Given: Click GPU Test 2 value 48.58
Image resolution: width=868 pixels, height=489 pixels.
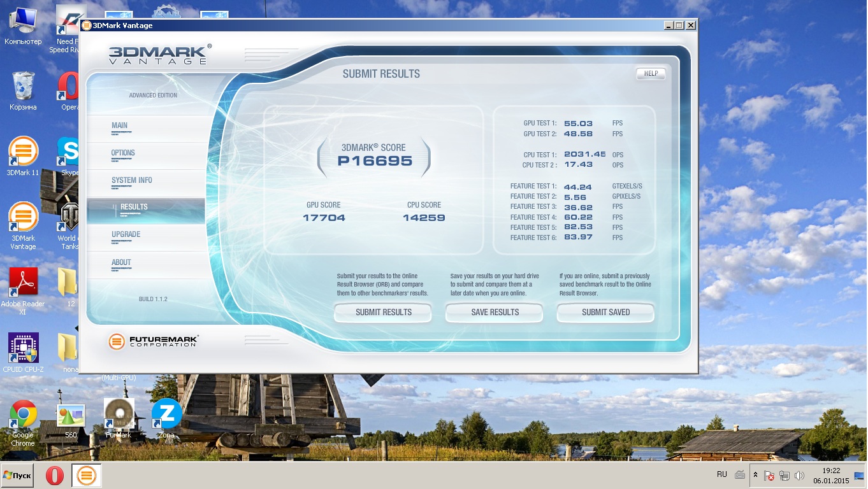Looking at the screenshot, I should (578, 134).
